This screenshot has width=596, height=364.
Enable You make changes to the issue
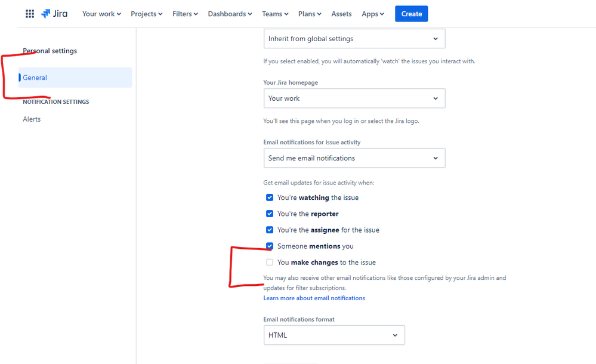click(270, 262)
